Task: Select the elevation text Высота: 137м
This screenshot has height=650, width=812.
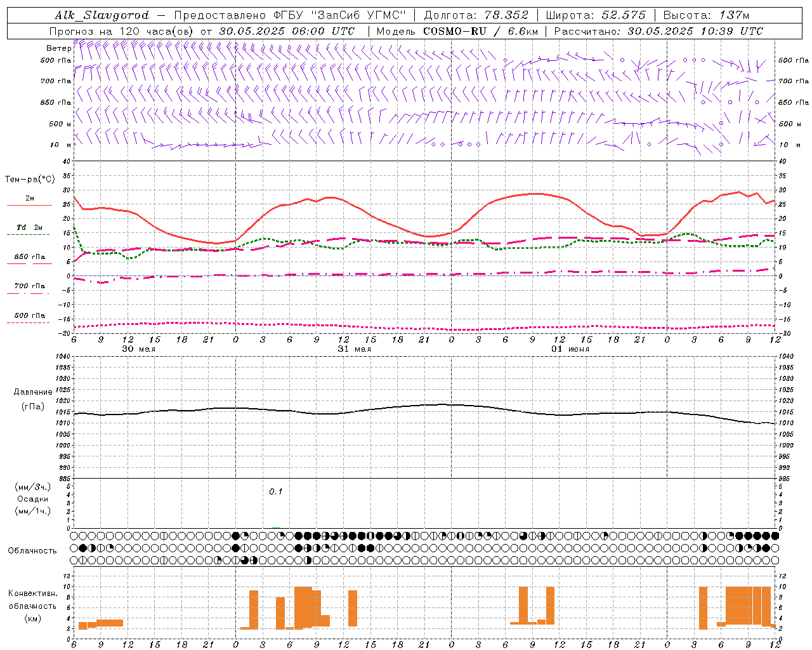Action: tap(706, 15)
